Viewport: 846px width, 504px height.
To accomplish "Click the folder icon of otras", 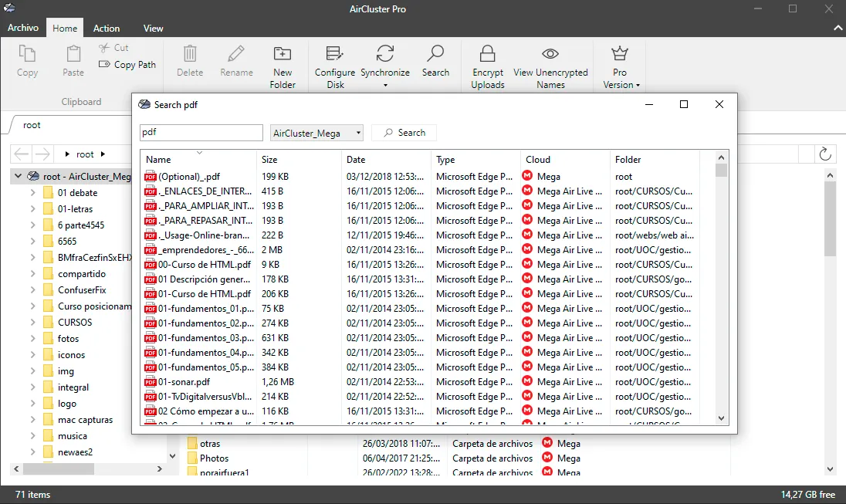I will pos(192,444).
